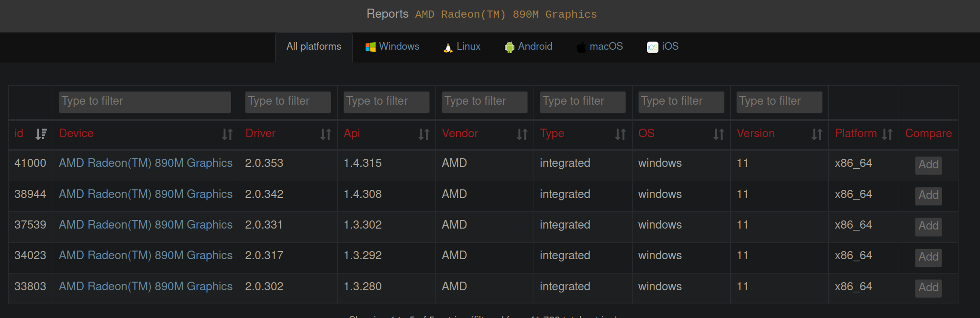This screenshot has width=980, height=318.
Task: Open device link in row 41000
Action: [145, 163]
